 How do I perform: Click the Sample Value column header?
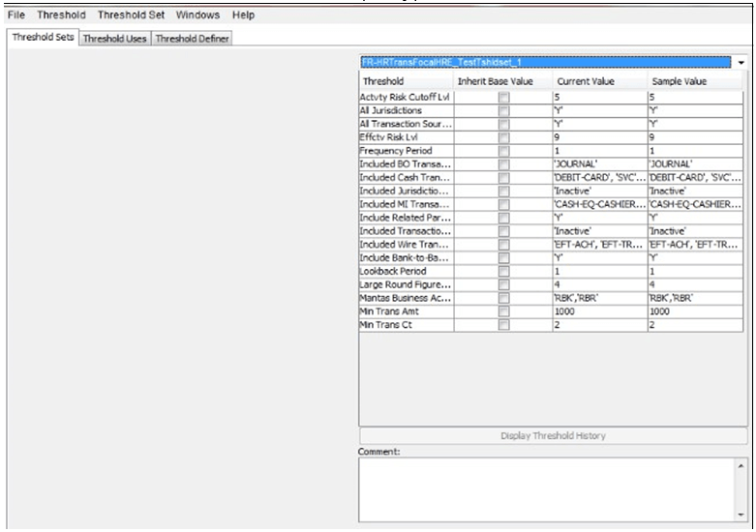695,81
